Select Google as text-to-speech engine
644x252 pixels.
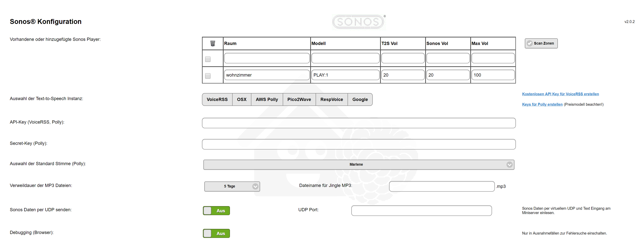(360, 100)
